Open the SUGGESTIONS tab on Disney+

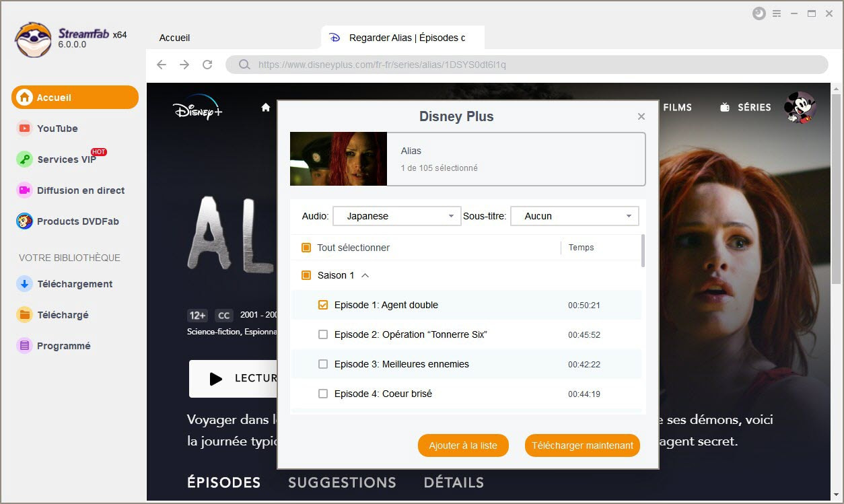pos(342,482)
